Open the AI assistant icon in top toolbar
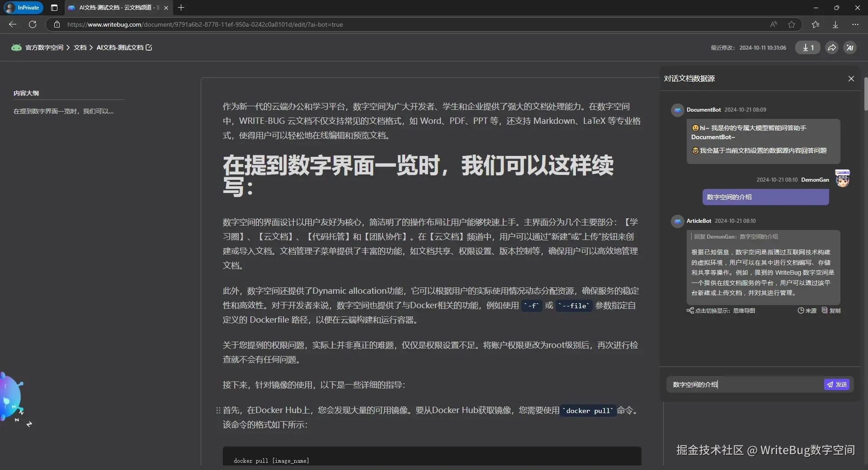Screen dimensions: 868x470 850,47
